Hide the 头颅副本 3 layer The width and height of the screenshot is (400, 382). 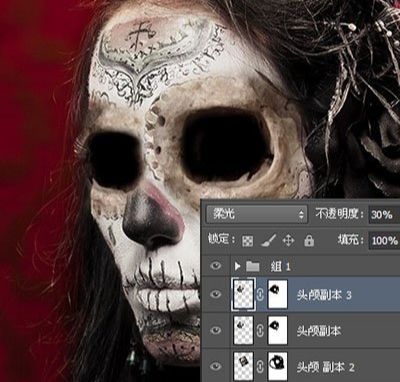pyautogui.click(x=216, y=294)
